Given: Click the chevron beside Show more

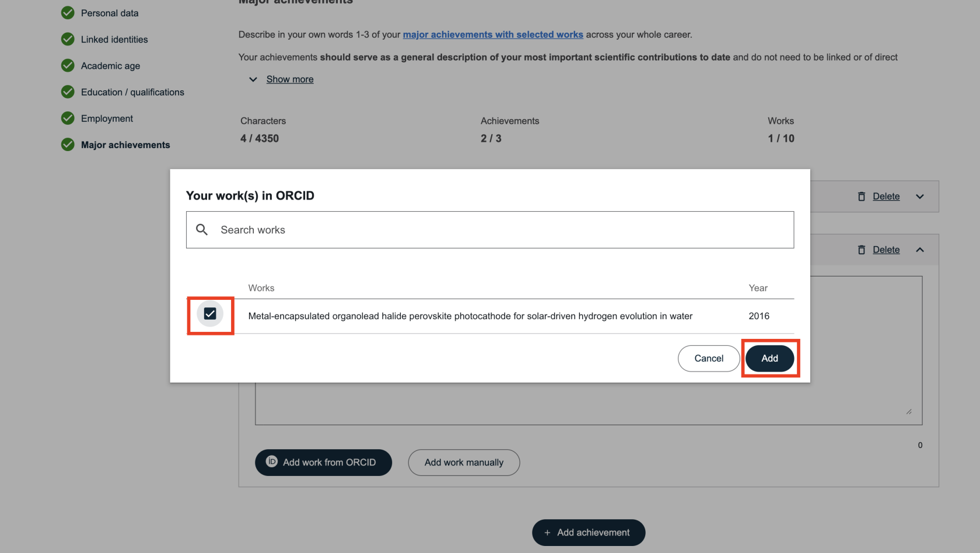Looking at the screenshot, I should pyautogui.click(x=253, y=79).
